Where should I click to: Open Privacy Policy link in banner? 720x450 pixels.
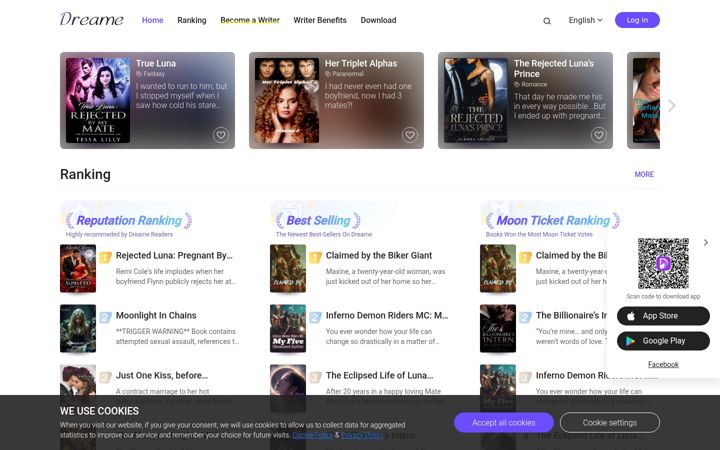point(361,435)
